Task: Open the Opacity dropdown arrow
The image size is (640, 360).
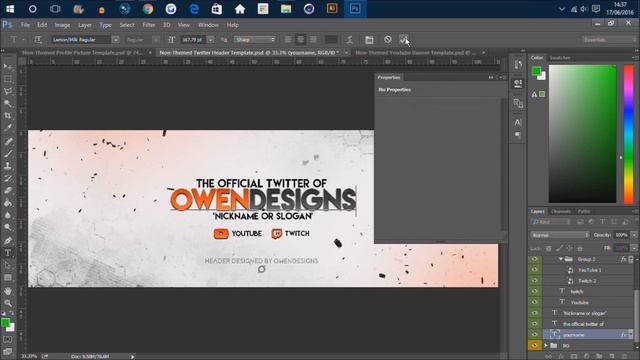Action: pyautogui.click(x=634, y=235)
